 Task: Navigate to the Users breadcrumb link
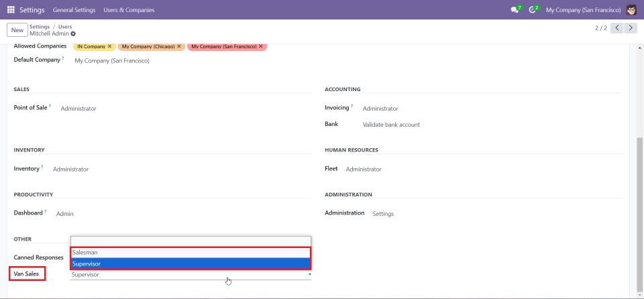click(x=65, y=27)
